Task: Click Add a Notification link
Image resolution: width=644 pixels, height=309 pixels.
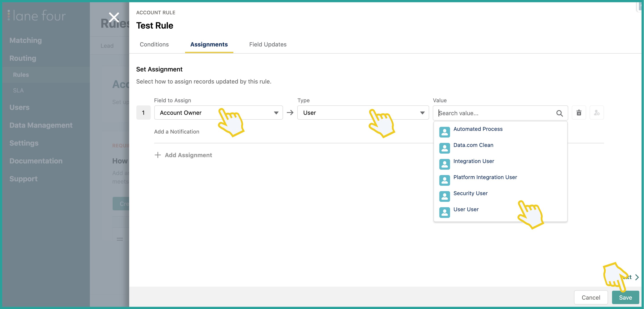Action: (177, 132)
